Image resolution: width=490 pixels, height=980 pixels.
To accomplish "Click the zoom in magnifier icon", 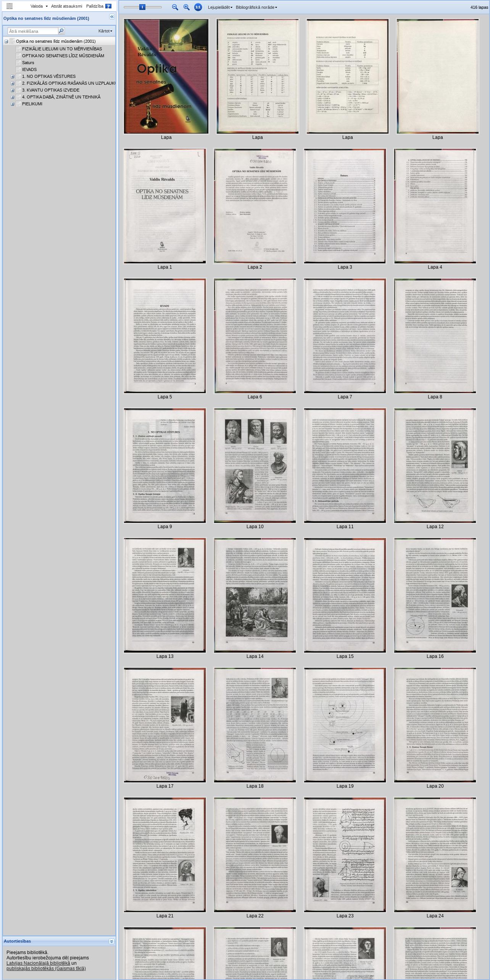I will coord(186,7).
